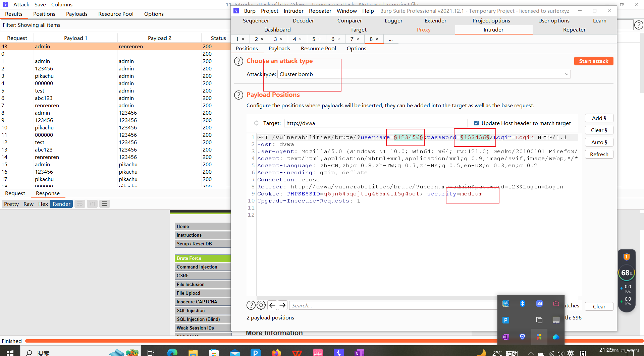This screenshot has height=356, width=644.
Task: Click Add § button
Action: tap(599, 118)
